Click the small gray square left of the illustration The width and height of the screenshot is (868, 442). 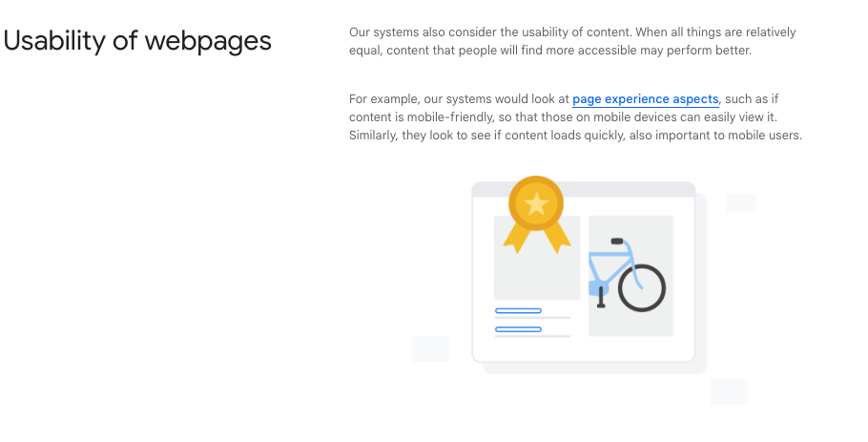tap(430, 348)
